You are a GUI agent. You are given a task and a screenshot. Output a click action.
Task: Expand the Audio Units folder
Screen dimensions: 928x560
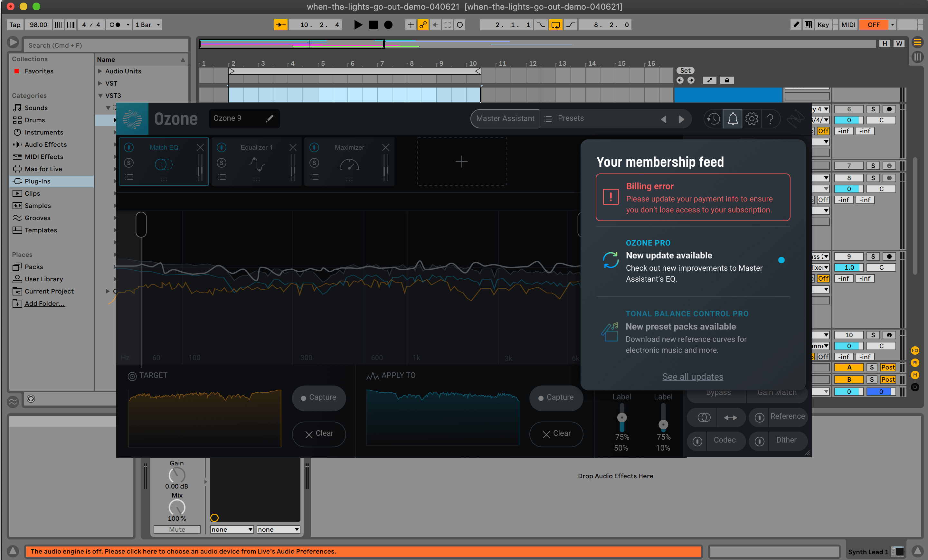pos(100,71)
